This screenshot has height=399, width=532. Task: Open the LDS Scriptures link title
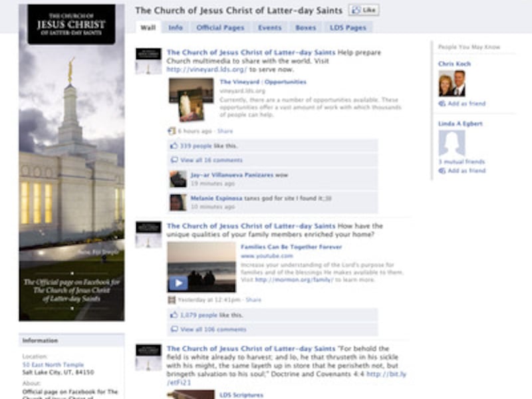point(241,395)
